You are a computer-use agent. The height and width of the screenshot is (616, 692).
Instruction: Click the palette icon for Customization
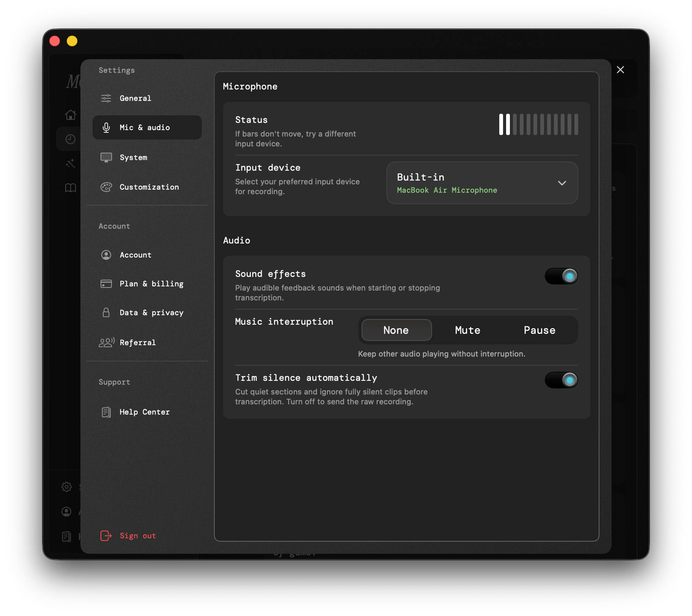[x=106, y=187]
